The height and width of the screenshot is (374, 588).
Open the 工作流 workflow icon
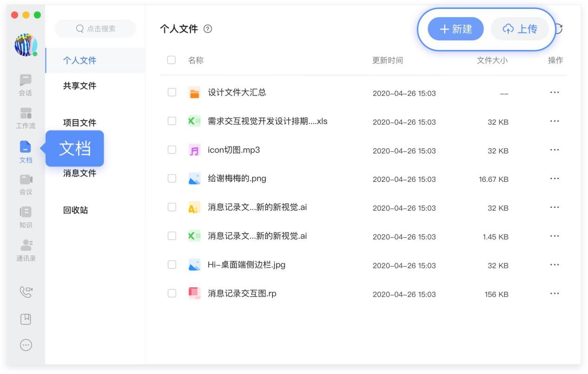point(26,114)
